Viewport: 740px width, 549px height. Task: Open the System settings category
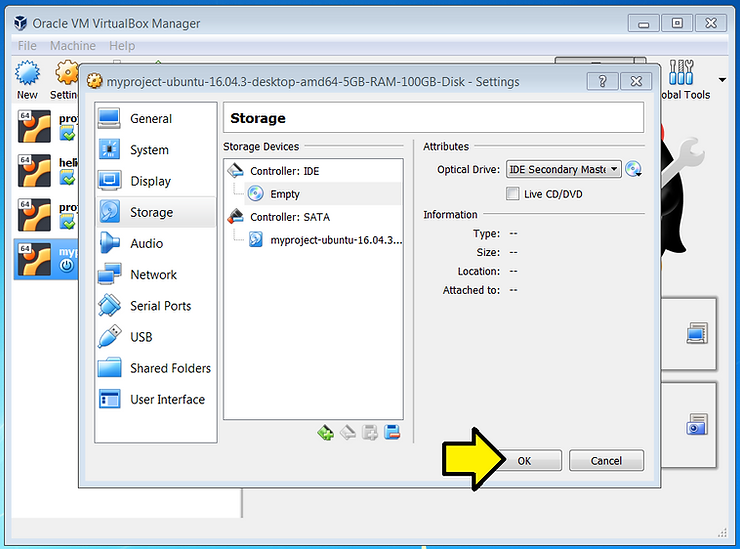(155, 150)
